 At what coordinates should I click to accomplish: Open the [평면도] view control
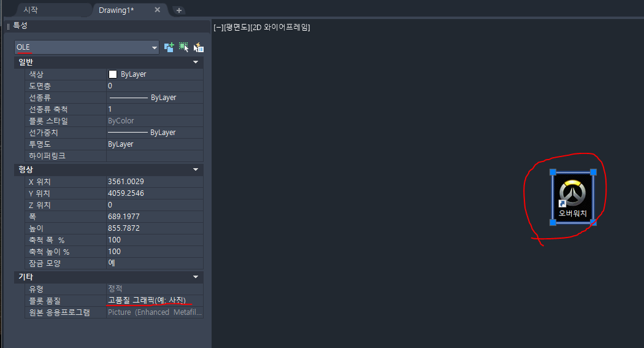coord(237,28)
